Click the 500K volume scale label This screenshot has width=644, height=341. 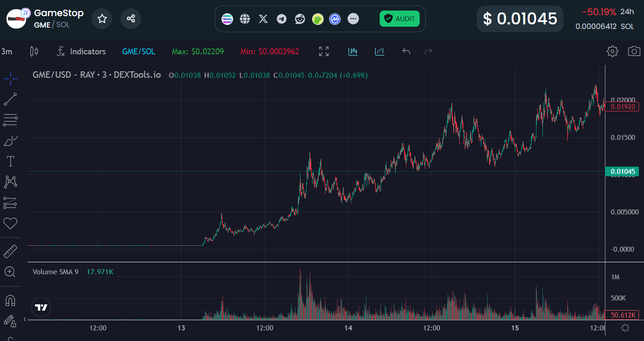point(618,298)
